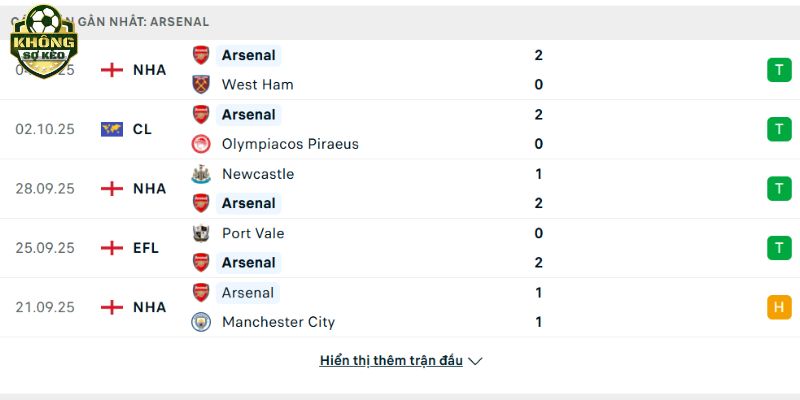Click the orange H draw result badge
The height and width of the screenshot is (400, 800).
779,307
